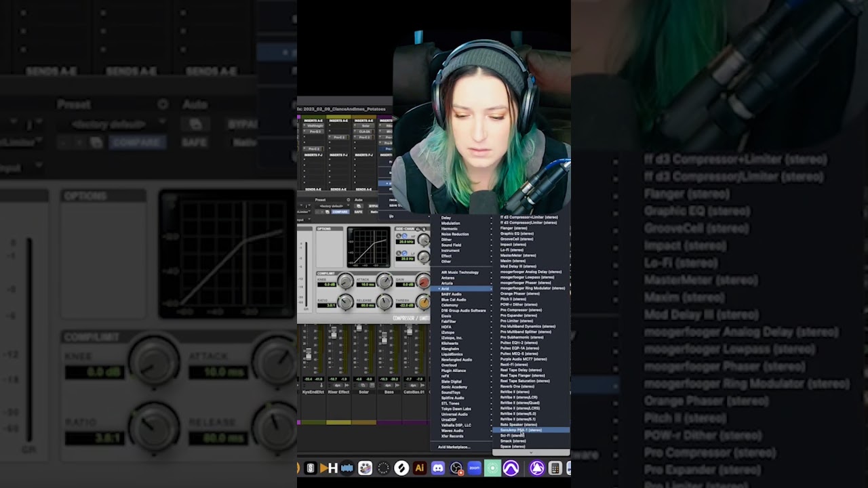The image size is (868, 488).
Task: Click the Knee knob in the compressor
Action: [x=345, y=281]
